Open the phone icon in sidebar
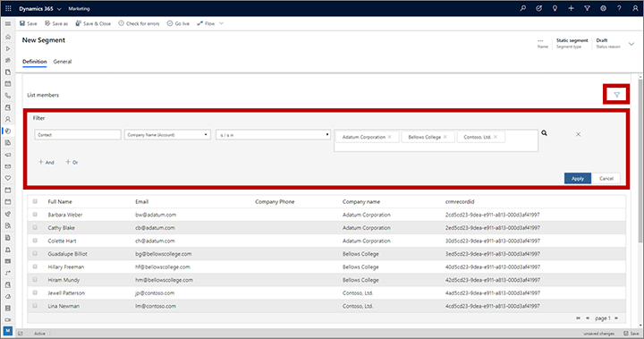Screen dimensions: 644x339 click(8, 96)
